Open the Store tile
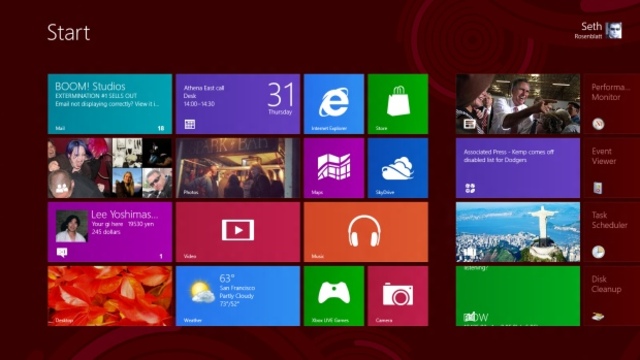Screen dimensions: 640x360 tap(398, 104)
